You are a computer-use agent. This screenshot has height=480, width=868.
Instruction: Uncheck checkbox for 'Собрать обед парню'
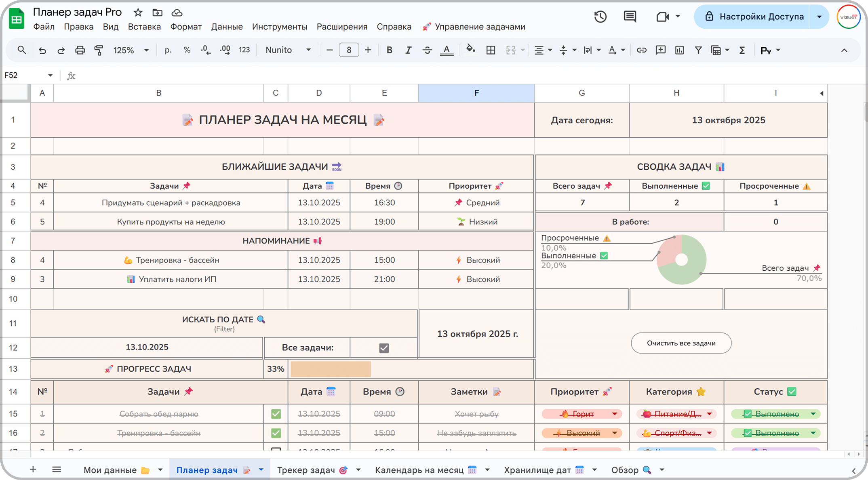(276, 414)
